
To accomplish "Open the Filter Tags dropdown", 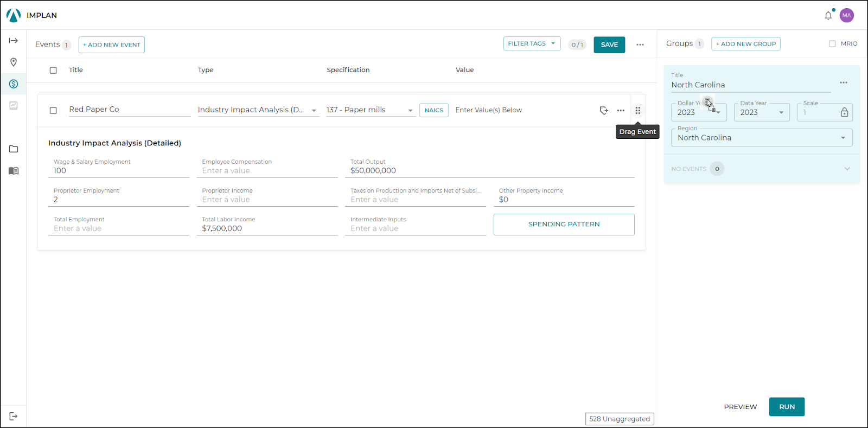I will [532, 43].
